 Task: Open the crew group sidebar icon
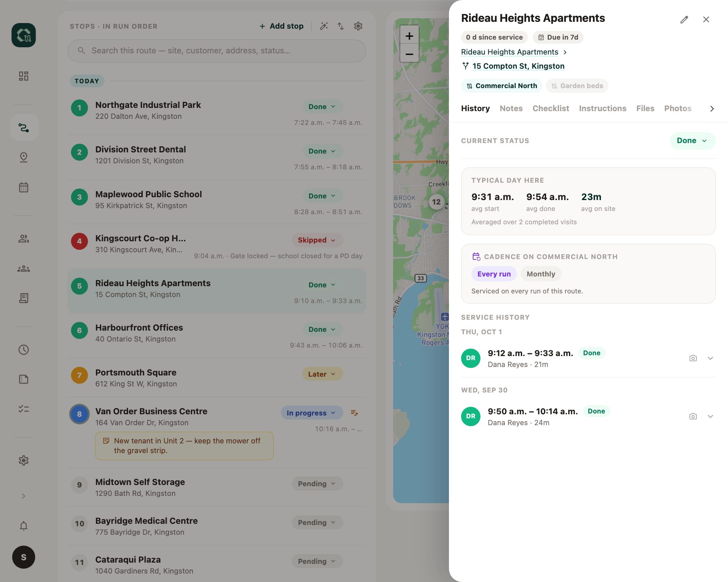click(x=23, y=268)
